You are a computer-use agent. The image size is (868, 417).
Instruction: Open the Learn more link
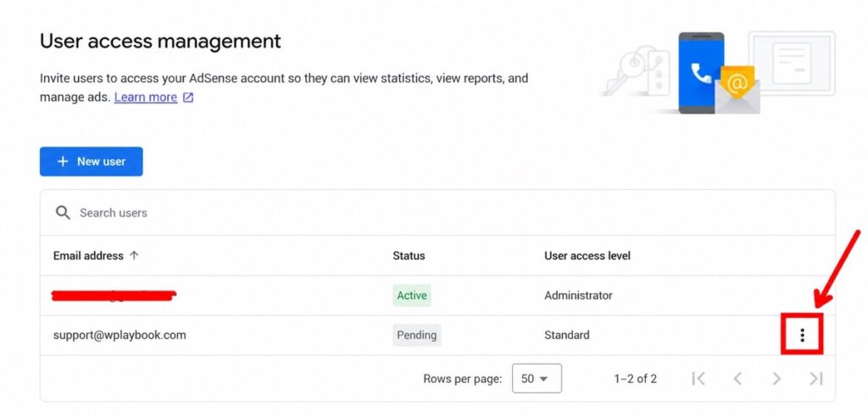(146, 97)
